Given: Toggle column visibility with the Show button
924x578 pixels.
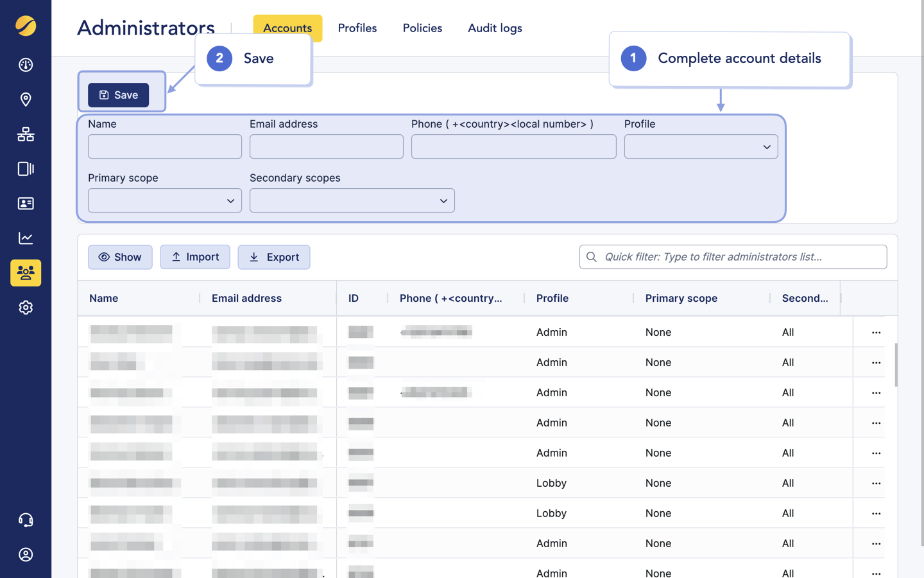Looking at the screenshot, I should 120,257.
